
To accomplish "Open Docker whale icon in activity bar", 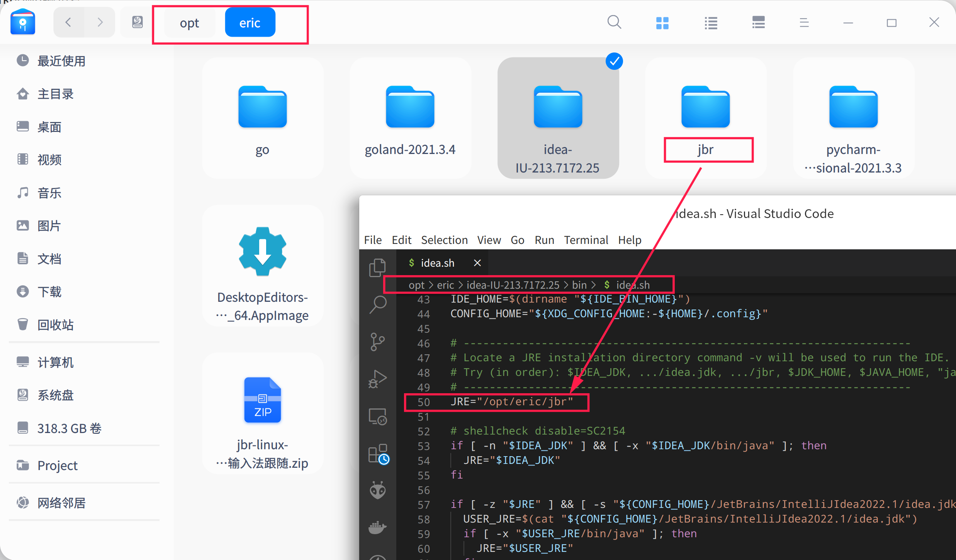I will (x=377, y=528).
